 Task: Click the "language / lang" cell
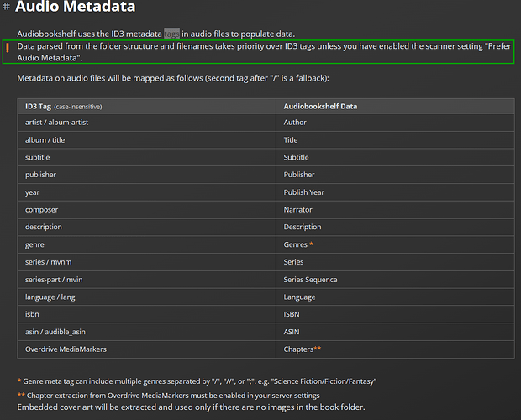[146, 297]
